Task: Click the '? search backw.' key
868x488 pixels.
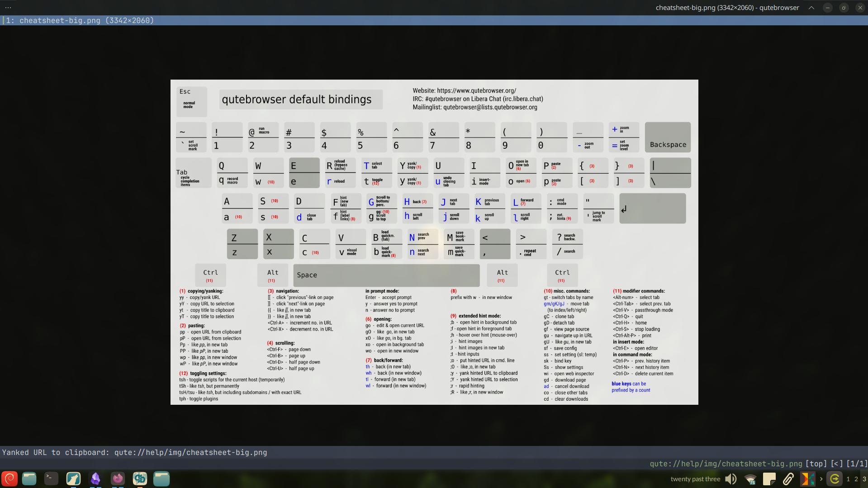Action: tap(567, 237)
